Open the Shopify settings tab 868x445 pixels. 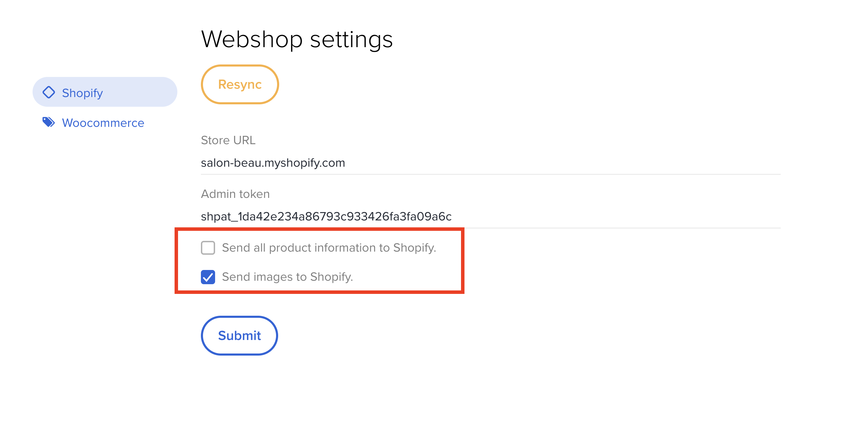point(105,92)
